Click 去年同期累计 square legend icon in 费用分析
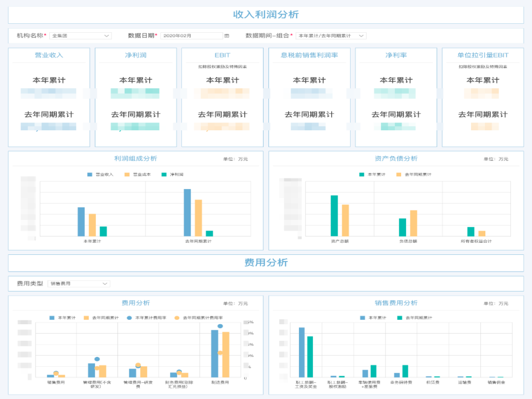 [x=86, y=318]
